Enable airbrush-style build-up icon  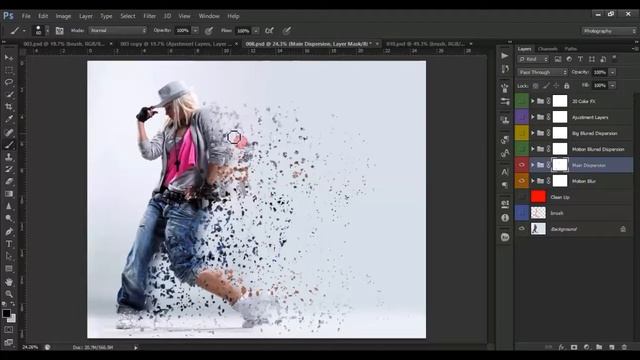[x=269, y=31]
